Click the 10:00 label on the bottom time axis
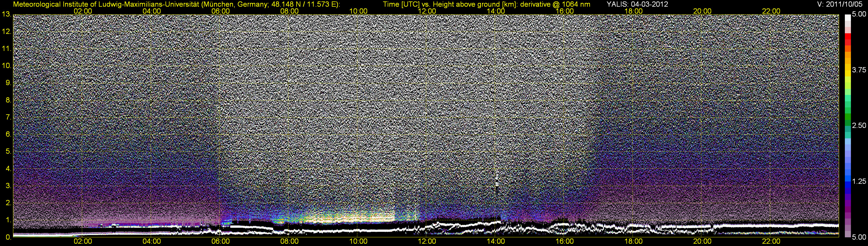 [x=358, y=242]
